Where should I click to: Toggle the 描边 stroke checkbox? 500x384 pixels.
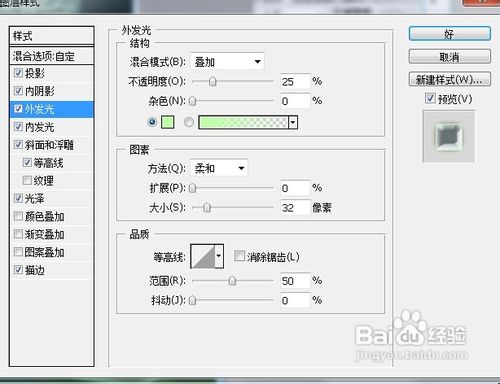point(18,270)
